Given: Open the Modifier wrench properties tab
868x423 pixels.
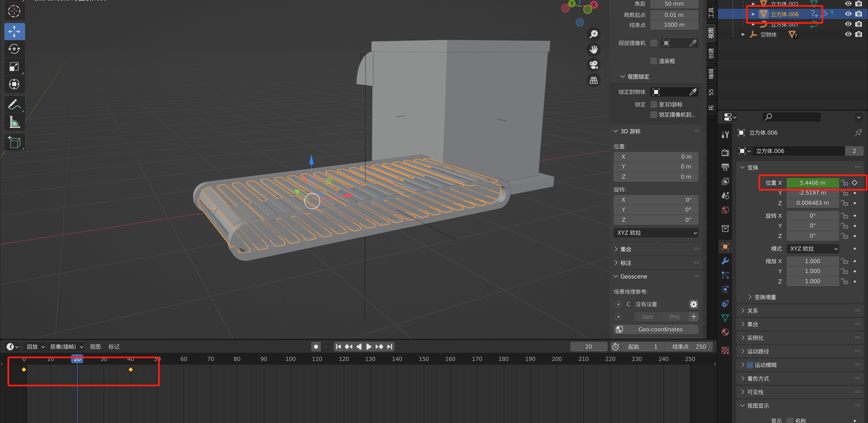Looking at the screenshot, I should pyautogui.click(x=725, y=261).
